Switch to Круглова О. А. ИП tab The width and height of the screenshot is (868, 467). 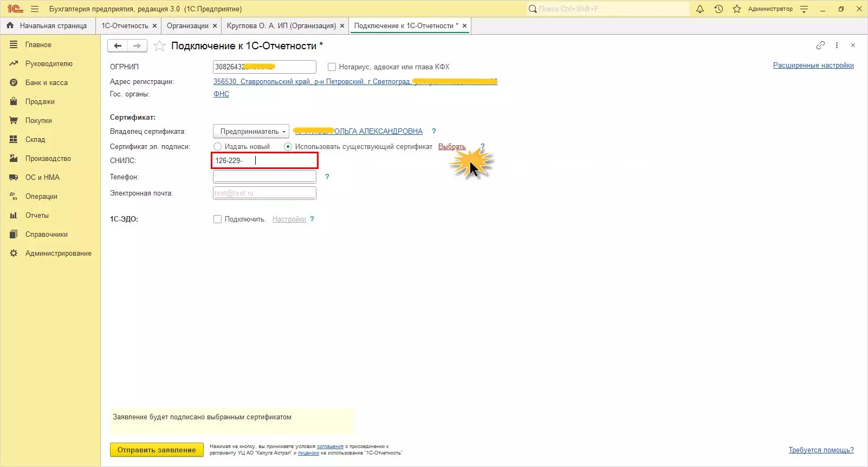coord(281,25)
